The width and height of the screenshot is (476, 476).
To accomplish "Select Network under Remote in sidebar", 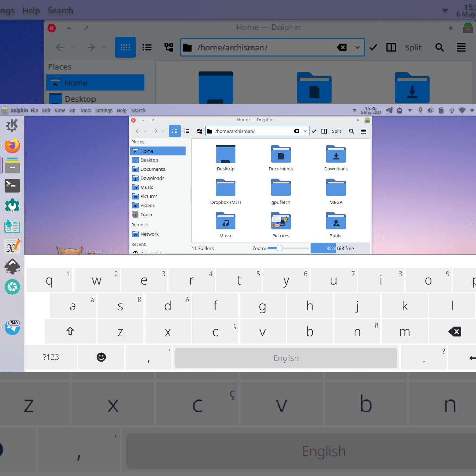I will 158,234.
